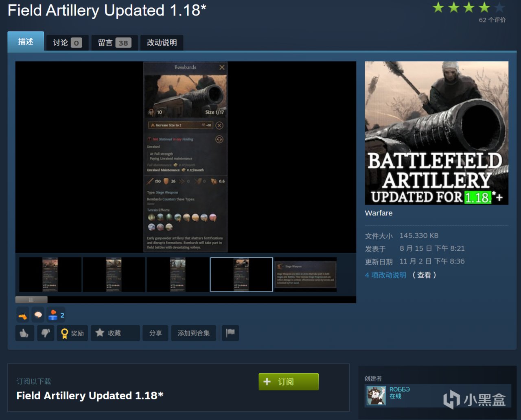Click the green 订阅 subscribe button

coord(289,382)
